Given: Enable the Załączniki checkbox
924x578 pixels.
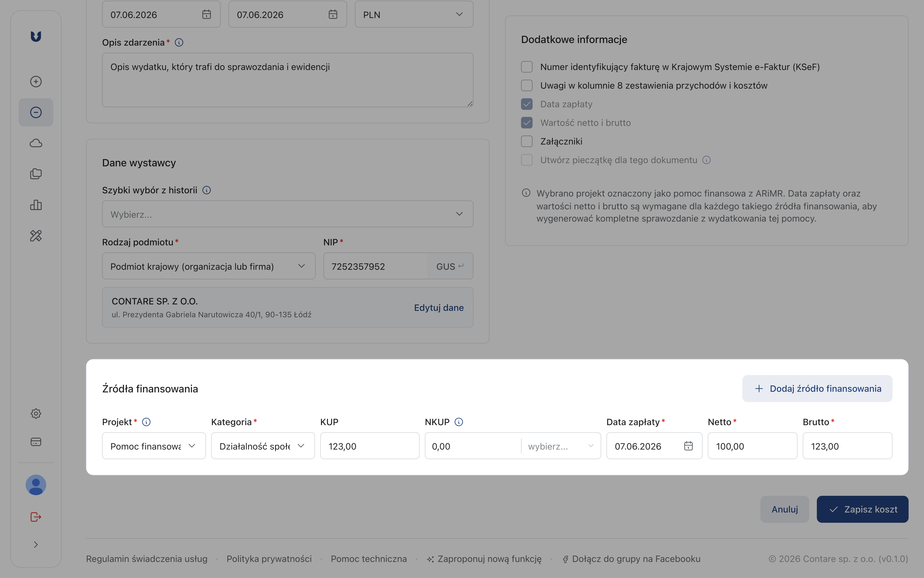Looking at the screenshot, I should [x=527, y=142].
